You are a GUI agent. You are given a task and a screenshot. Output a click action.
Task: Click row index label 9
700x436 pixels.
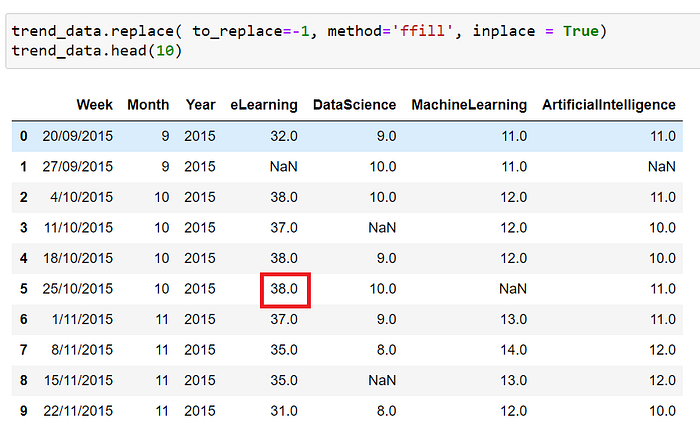pos(24,411)
